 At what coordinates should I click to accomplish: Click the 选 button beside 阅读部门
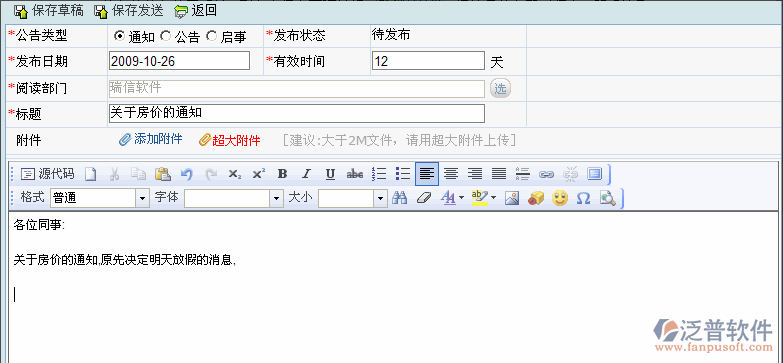[500, 88]
